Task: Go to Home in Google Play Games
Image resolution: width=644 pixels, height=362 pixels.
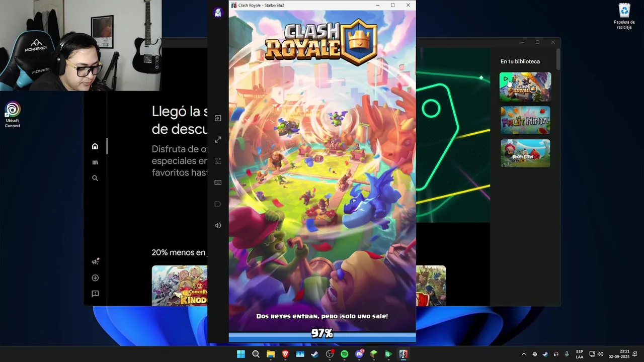Action: coord(95,146)
